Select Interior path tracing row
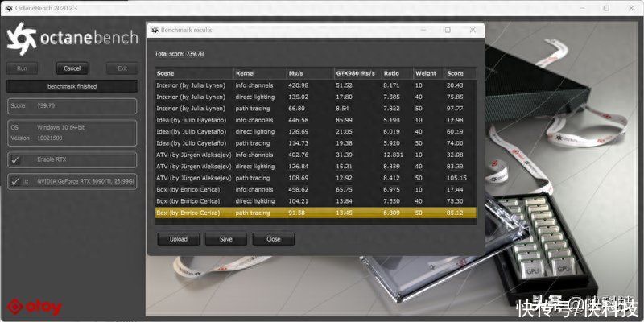This screenshot has width=644, height=322. [x=316, y=109]
